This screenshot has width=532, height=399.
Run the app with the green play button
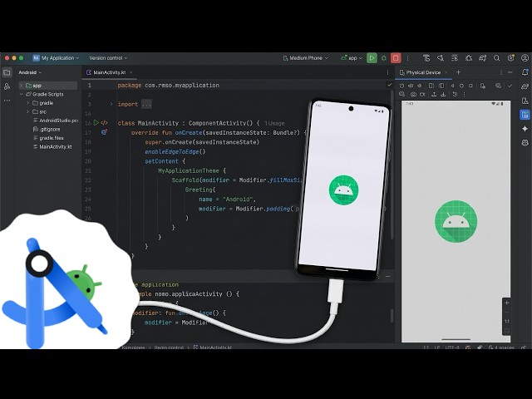[372, 58]
